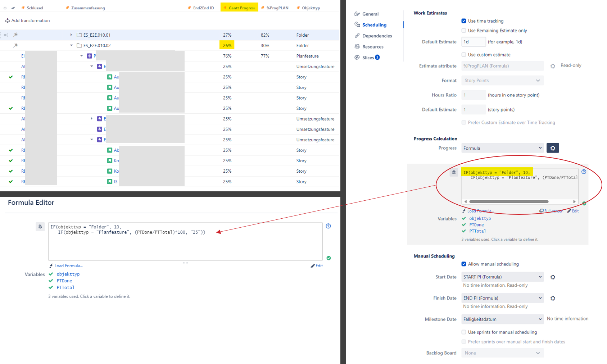Click the 26% Gantt Progress cell

point(227,45)
